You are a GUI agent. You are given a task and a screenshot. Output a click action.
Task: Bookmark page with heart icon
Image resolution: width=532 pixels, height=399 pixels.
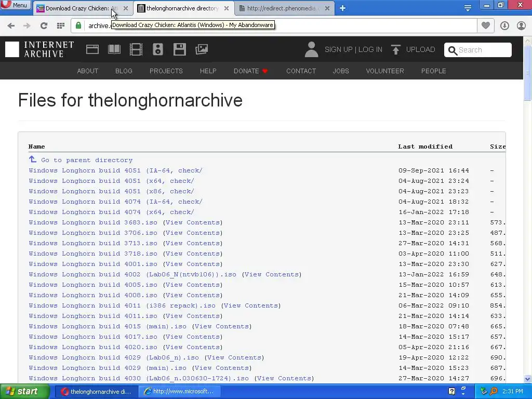(x=486, y=25)
